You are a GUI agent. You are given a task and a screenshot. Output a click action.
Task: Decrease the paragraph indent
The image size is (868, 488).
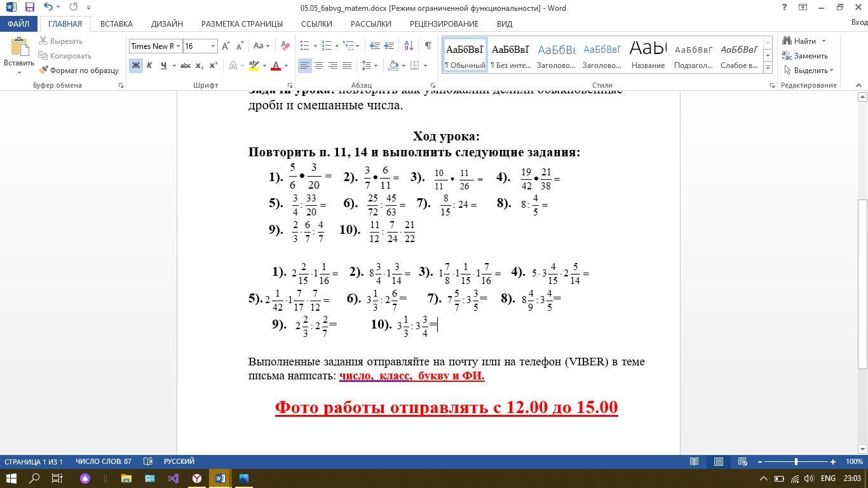(x=375, y=46)
